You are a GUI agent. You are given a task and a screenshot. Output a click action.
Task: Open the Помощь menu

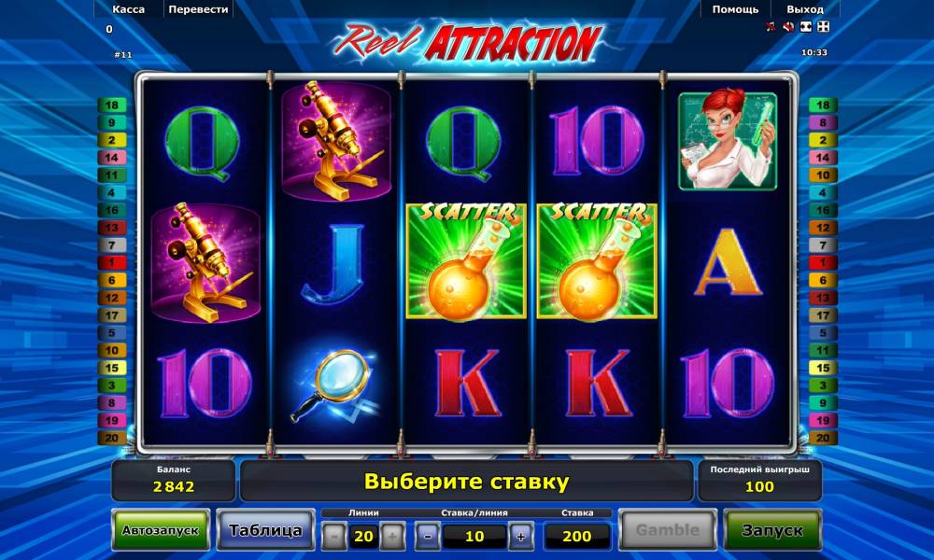(735, 9)
